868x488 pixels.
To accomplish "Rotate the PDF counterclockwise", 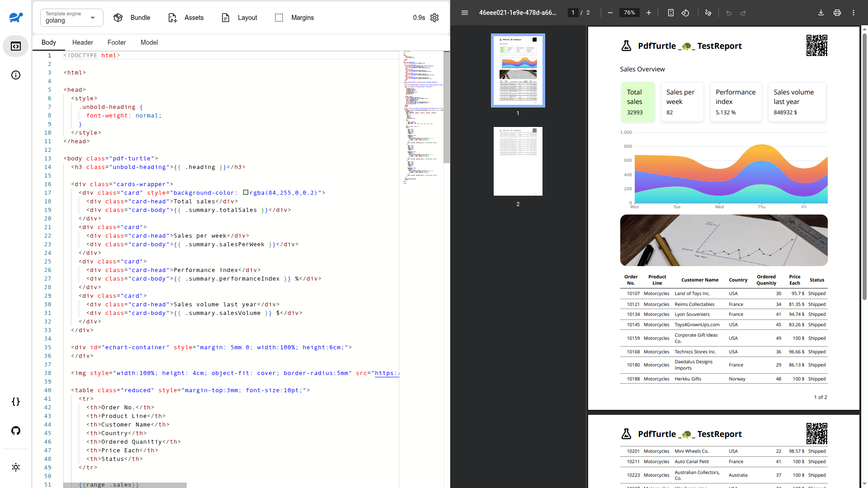I will click(685, 13).
